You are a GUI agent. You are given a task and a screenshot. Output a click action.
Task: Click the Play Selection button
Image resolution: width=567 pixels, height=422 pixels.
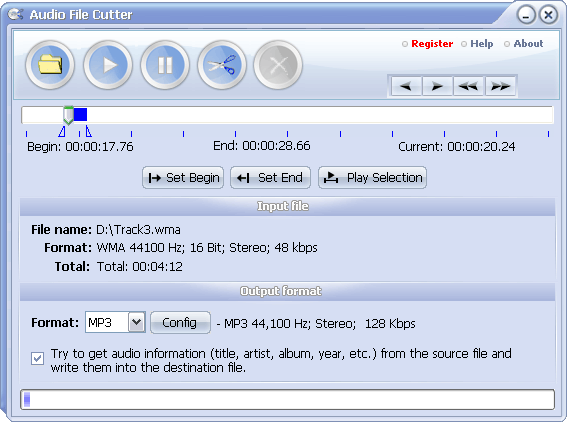372,178
